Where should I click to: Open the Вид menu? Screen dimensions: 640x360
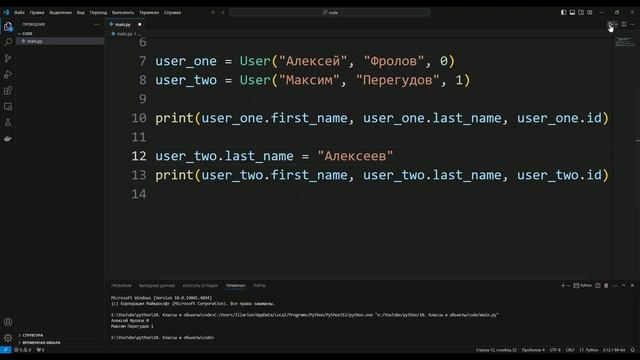pos(81,13)
